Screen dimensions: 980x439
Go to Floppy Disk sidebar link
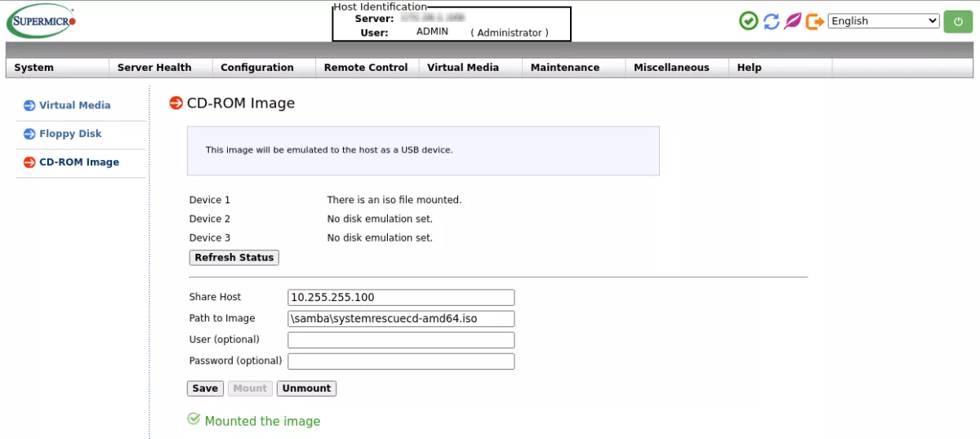coord(70,134)
